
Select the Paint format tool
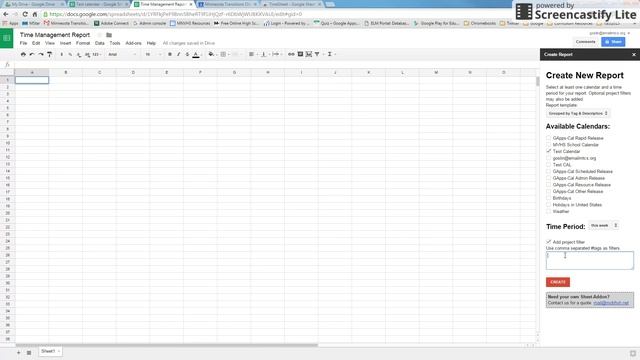49,54
